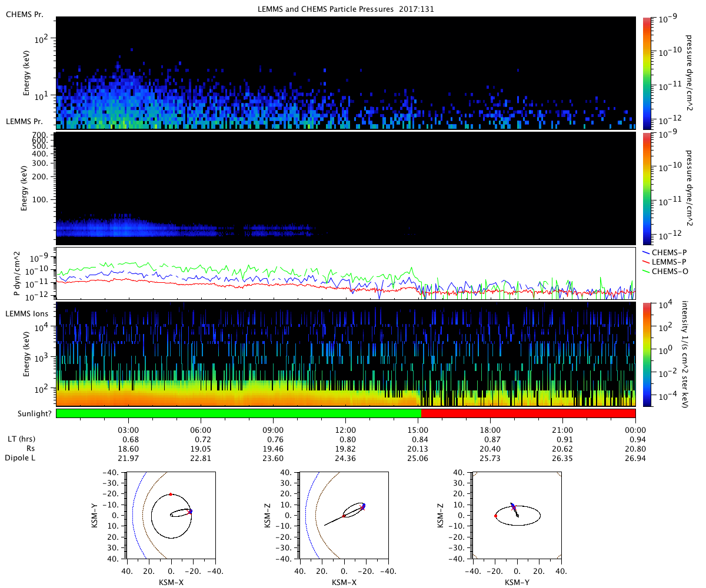Screen dimensions: 706x588
Task: Click the green Sunlight bar segment
Action: [238, 413]
